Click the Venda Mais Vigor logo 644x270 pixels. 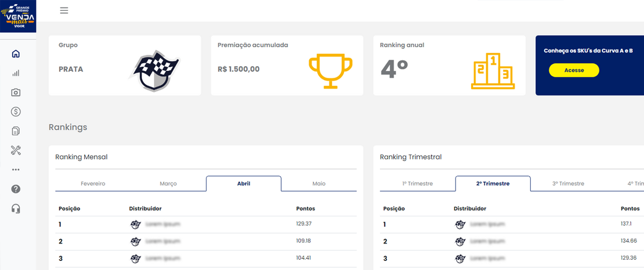click(18, 16)
